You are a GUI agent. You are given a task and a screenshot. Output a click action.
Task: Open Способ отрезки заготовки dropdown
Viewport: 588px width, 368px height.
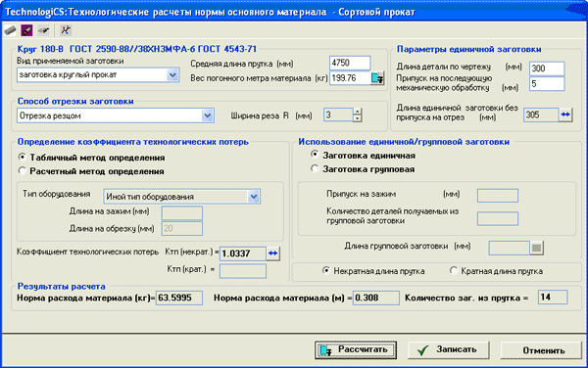pyautogui.click(x=208, y=115)
